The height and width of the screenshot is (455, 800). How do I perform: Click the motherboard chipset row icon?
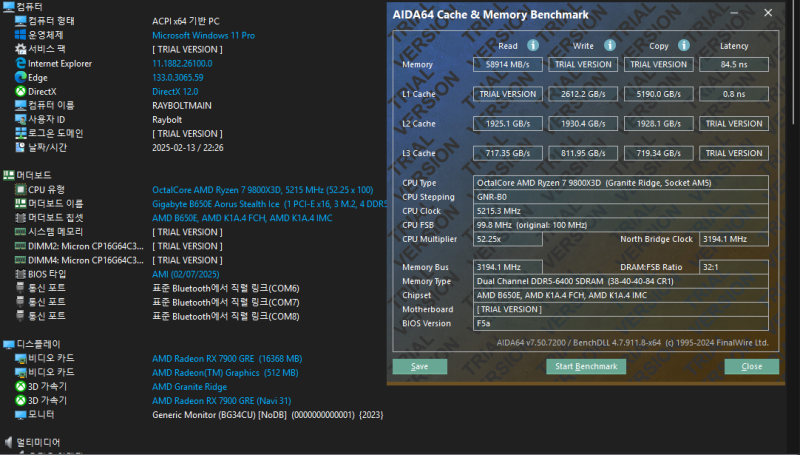pos(20,218)
